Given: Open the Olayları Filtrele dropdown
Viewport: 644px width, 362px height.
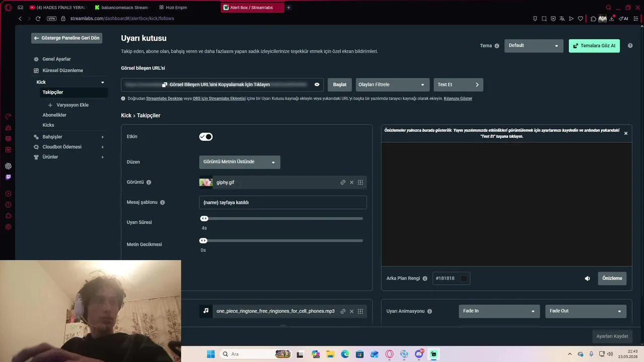Looking at the screenshot, I should (393, 84).
